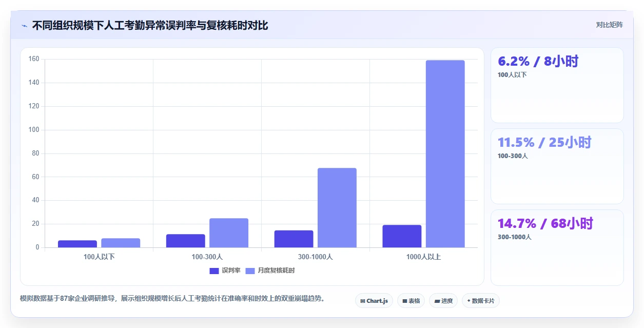
Task: Click the 数据卡片 sparkle icon
Action: [469, 301]
